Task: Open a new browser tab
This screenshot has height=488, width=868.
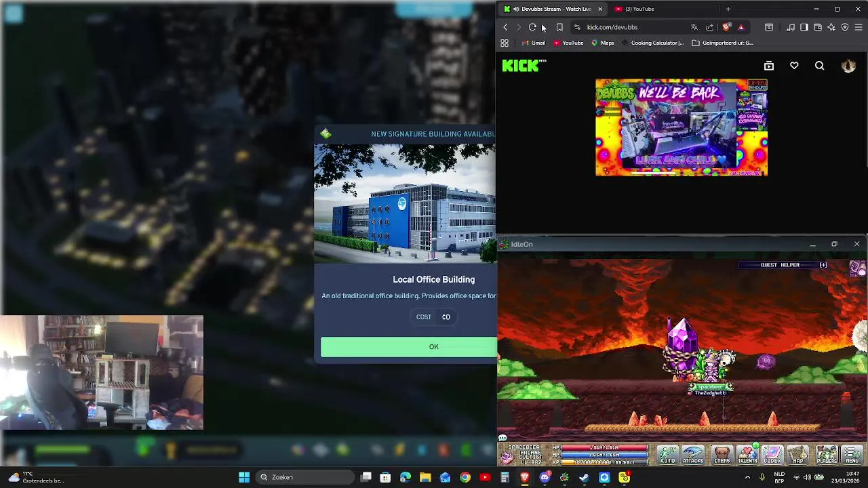Action: coord(728,9)
